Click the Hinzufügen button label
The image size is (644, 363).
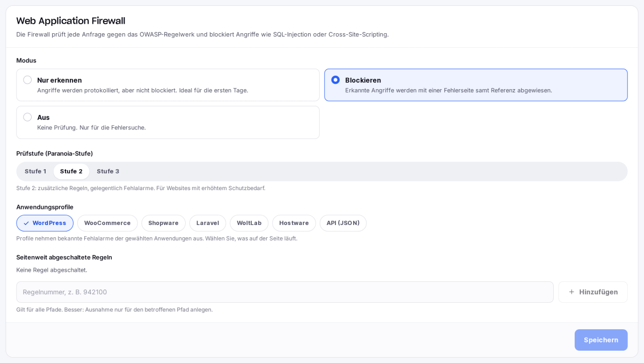click(x=598, y=292)
